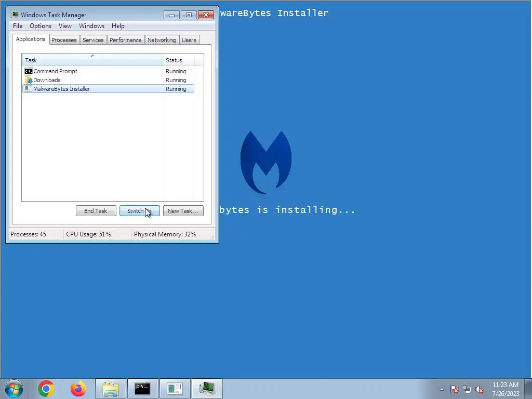This screenshot has height=399, width=532.
Task: Click the MalwareBytes Installer task icon
Action: pyautogui.click(x=29, y=89)
